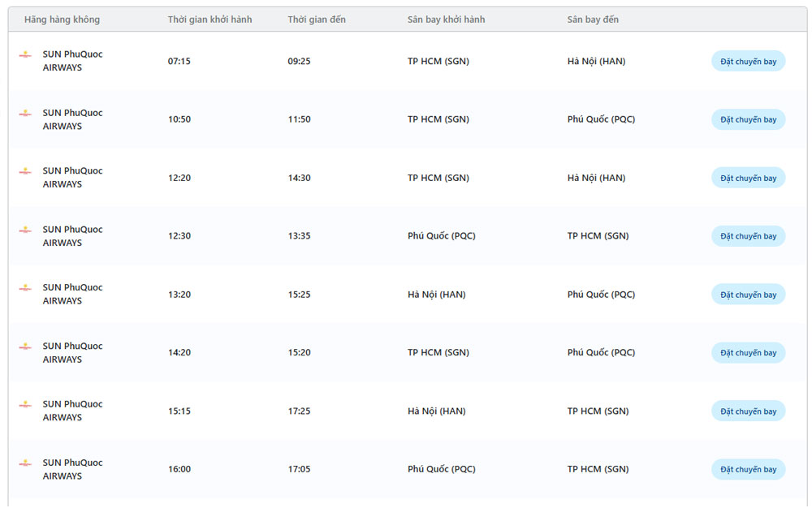This screenshot has height=521, width=812.
Task: Click the airline logo on the 10:50 flight
Action: point(26,113)
